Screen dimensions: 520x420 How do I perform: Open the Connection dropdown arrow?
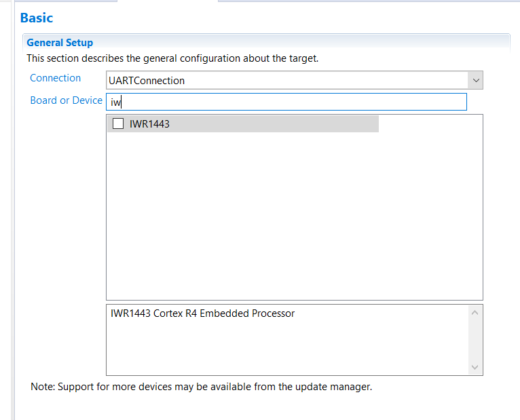coord(476,80)
